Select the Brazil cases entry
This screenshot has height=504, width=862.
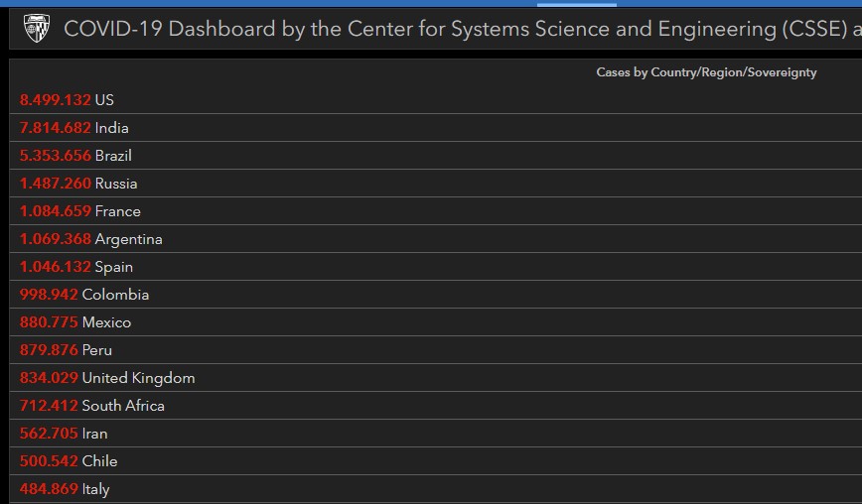[x=435, y=156]
